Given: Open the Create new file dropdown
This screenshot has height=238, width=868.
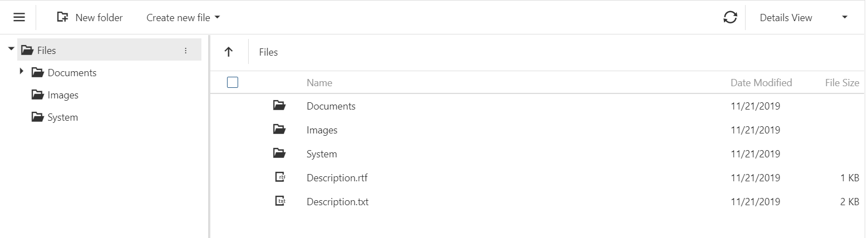Looking at the screenshot, I should [x=184, y=18].
